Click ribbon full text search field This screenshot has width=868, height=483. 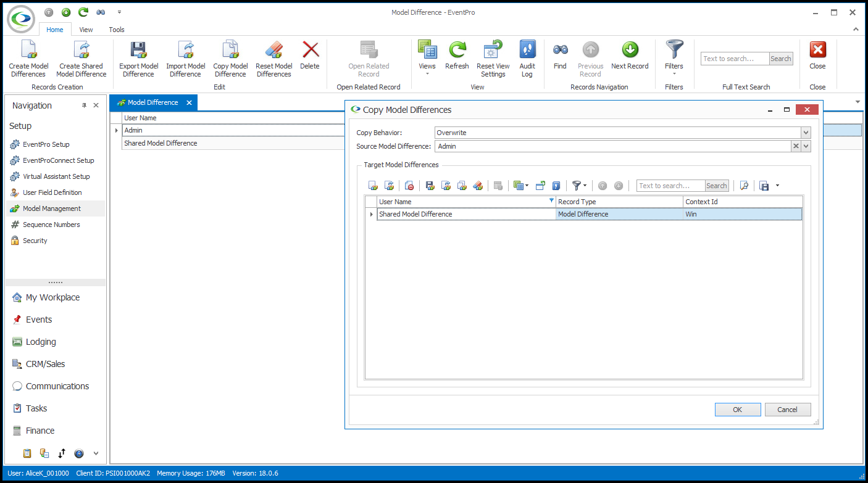coord(735,59)
